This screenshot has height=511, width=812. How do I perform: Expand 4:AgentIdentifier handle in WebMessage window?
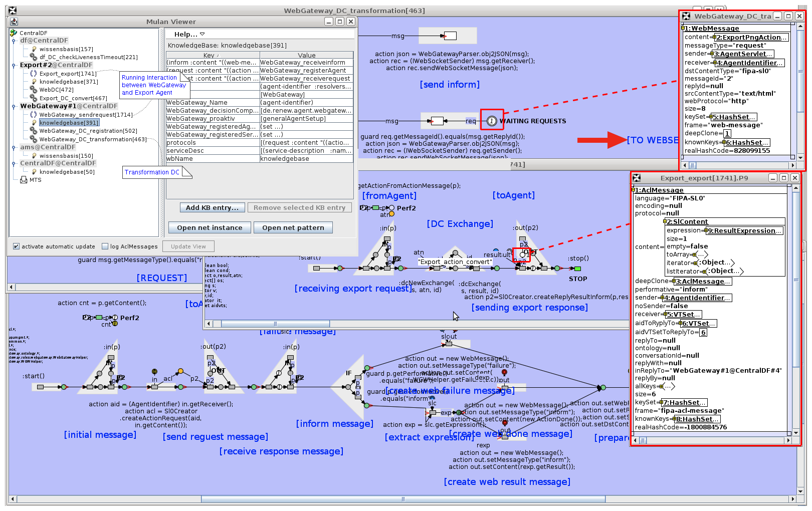(x=714, y=63)
